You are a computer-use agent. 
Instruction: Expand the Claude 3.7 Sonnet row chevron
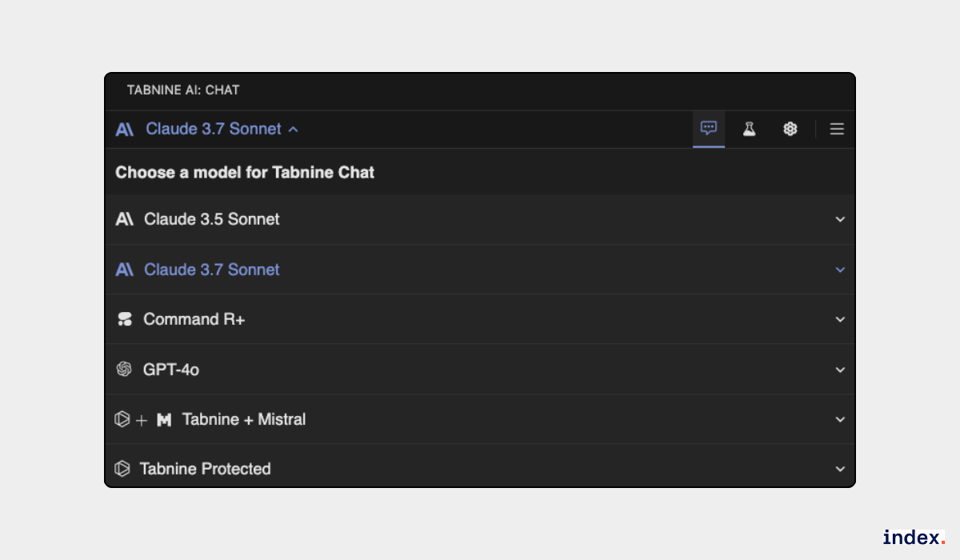840,270
